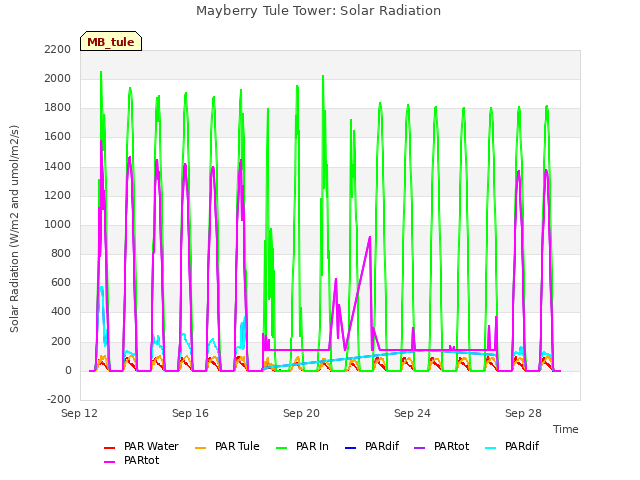
Task: Click the Sep 28 x-axis label
Action: 523,413
